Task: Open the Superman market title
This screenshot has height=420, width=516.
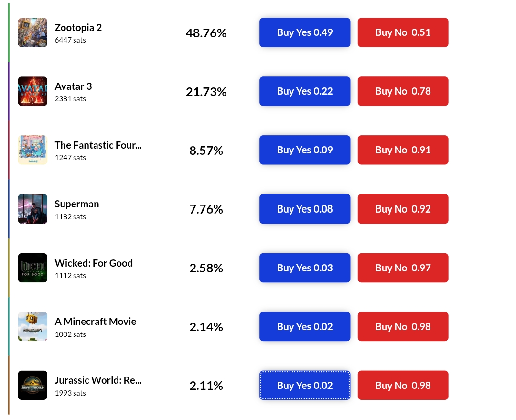Action: (76, 204)
